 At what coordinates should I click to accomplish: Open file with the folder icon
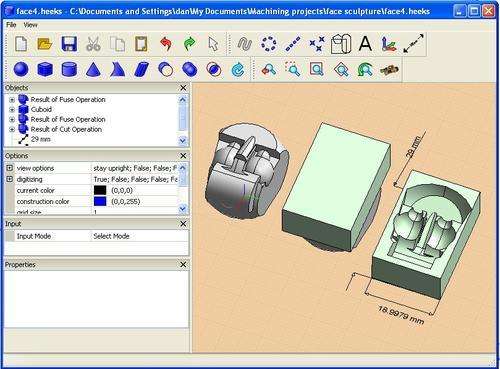(45, 44)
